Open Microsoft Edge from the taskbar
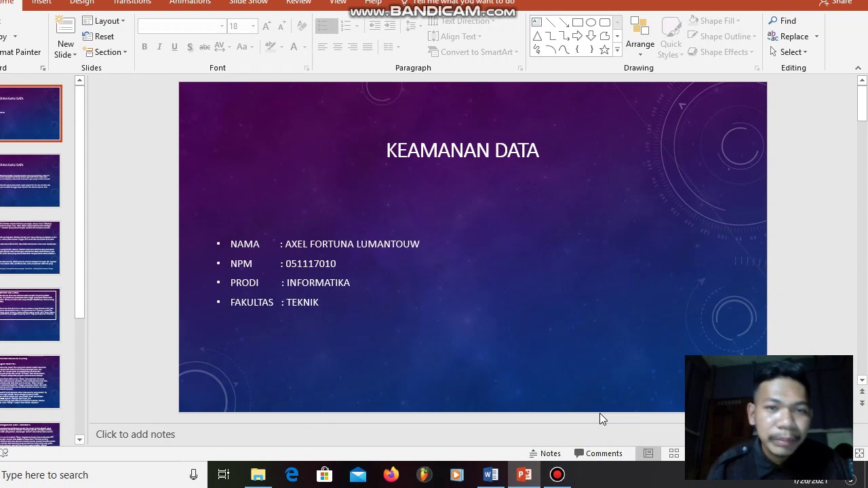Viewport: 868px width, 488px height. (292, 474)
